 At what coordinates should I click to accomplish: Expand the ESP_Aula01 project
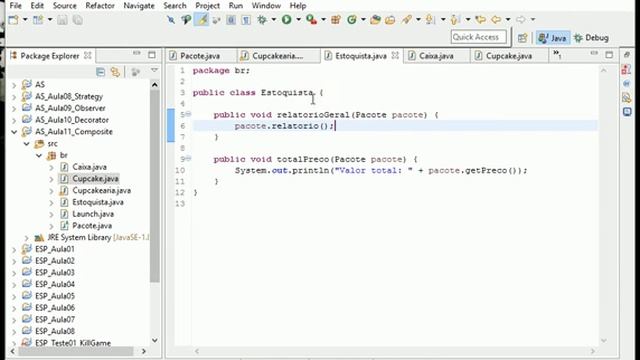click(x=14, y=249)
